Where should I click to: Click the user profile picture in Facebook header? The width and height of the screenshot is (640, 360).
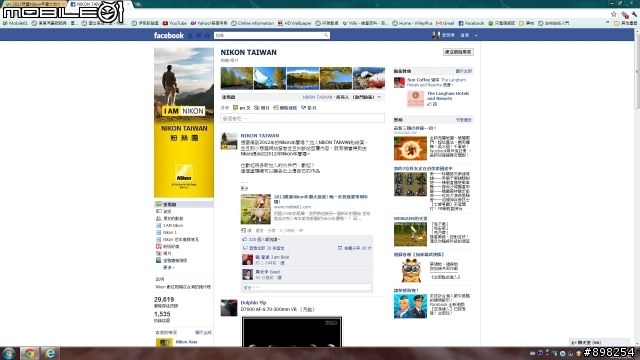tap(436, 36)
